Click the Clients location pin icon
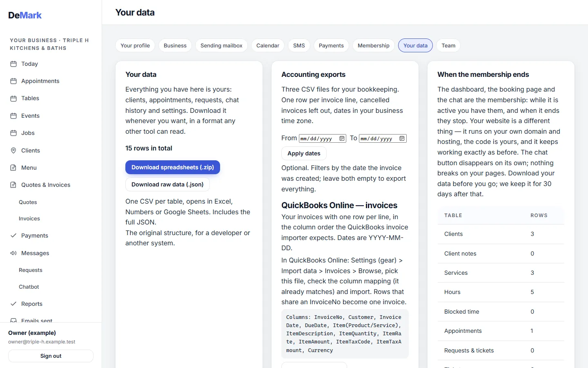The height and width of the screenshot is (368, 588). click(13, 150)
